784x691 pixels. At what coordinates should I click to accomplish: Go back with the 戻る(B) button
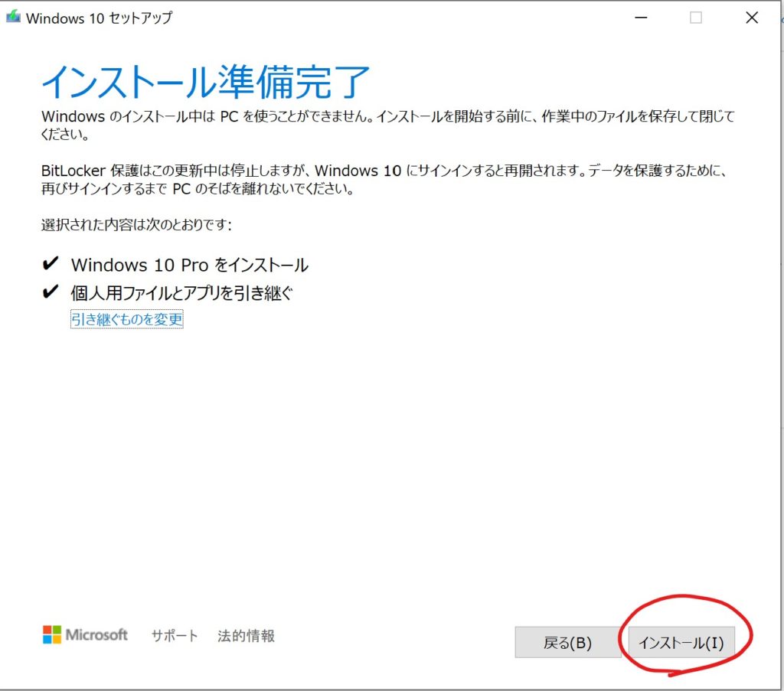[567, 643]
